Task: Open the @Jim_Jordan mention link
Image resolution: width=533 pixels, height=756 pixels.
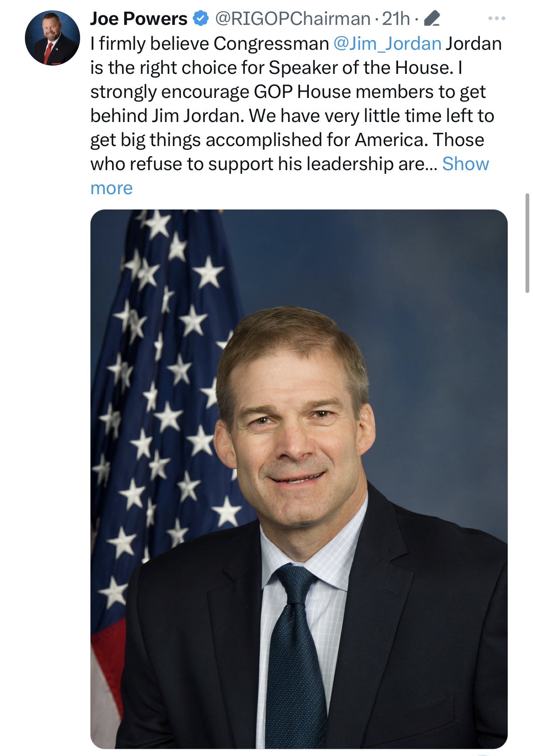Action: point(387,44)
